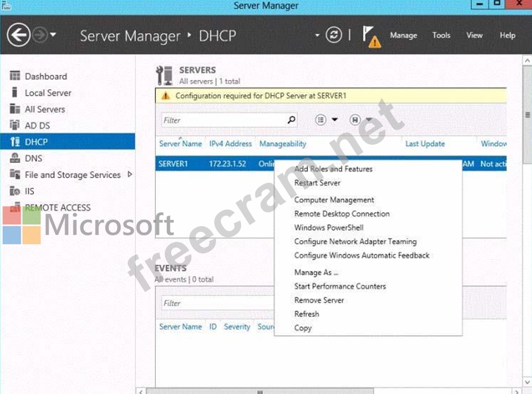
Task: Sort Events by Severity column
Action: [237, 327]
